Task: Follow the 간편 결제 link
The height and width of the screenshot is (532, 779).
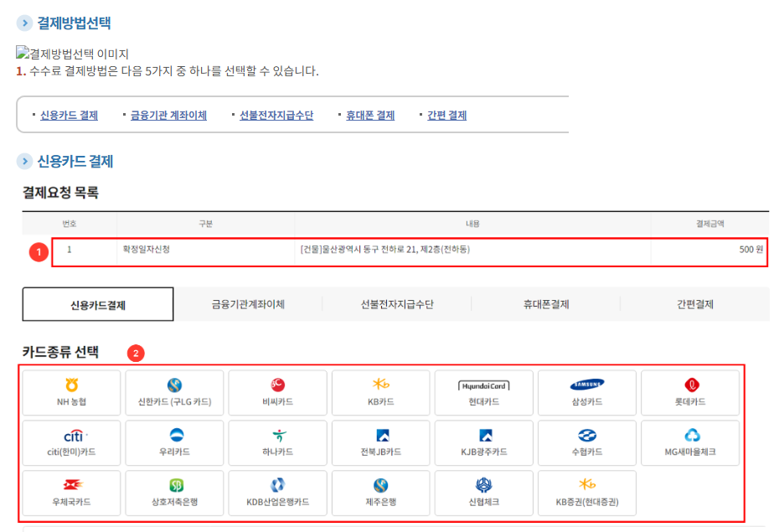Action: point(446,116)
